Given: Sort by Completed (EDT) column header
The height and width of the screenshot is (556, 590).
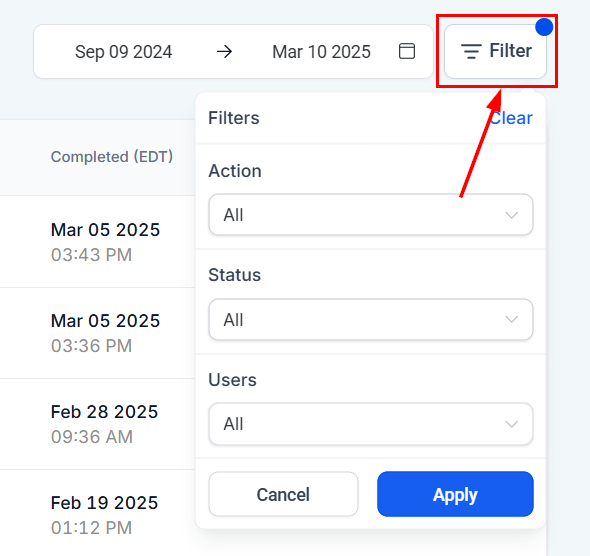Looking at the screenshot, I should [112, 156].
